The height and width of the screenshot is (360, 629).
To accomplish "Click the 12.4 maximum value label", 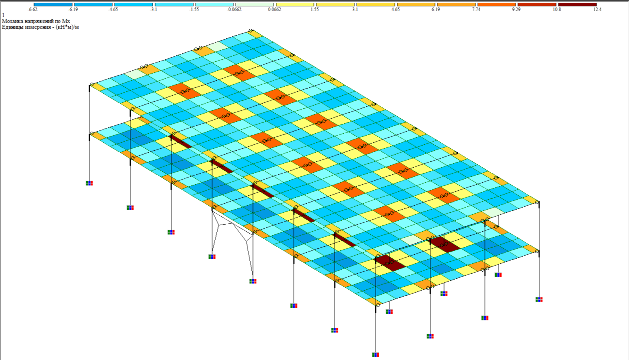I will [597, 9].
